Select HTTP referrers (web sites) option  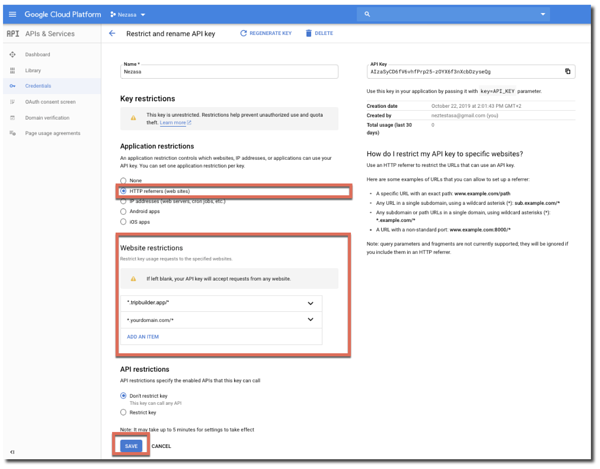coord(123,191)
